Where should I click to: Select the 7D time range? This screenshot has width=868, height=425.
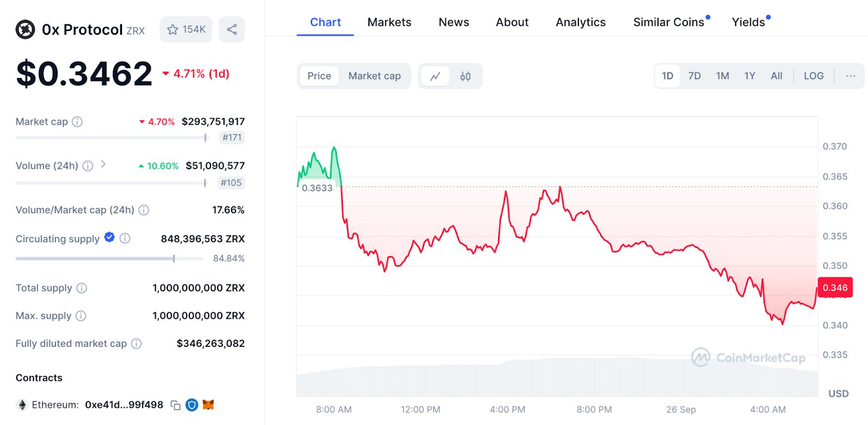coord(694,76)
